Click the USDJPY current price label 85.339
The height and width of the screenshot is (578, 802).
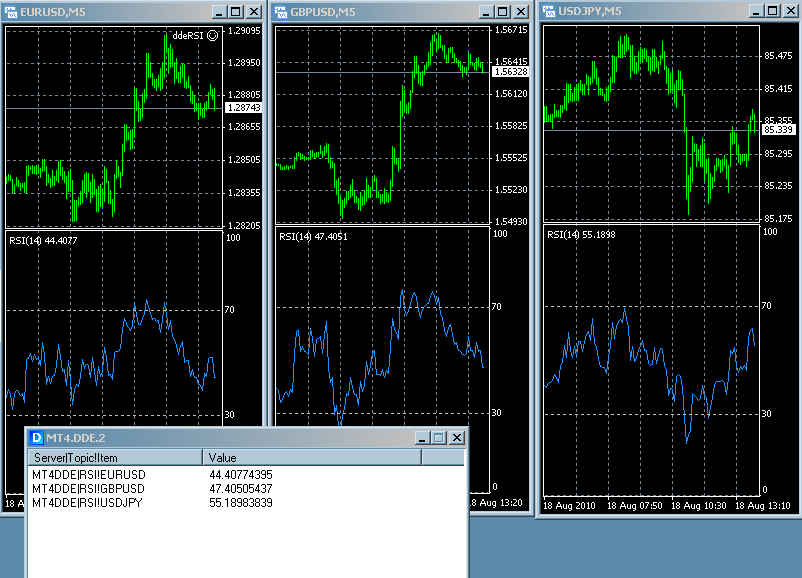pyautogui.click(x=778, y=130)
